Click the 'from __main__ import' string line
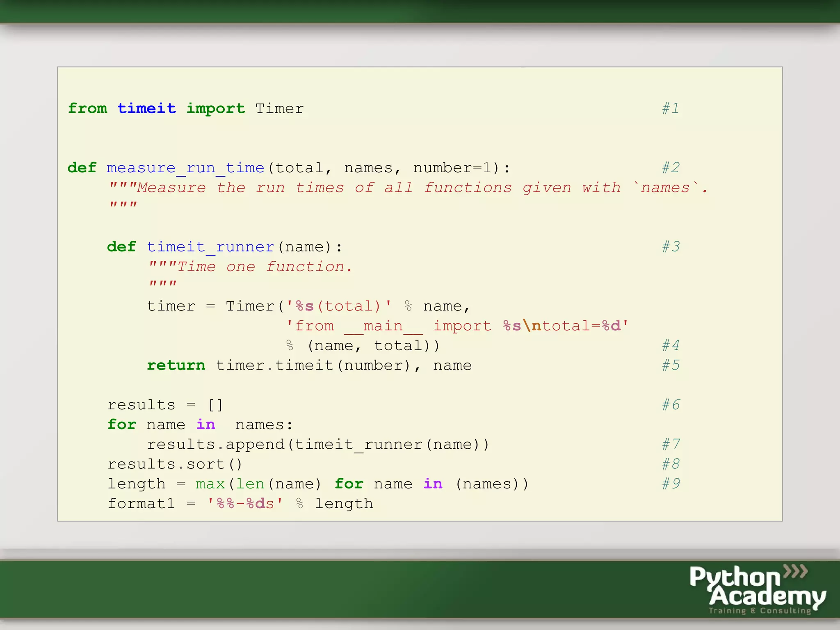Image resolution: width=840 pixels, height=630 pixels. [457, 326]
